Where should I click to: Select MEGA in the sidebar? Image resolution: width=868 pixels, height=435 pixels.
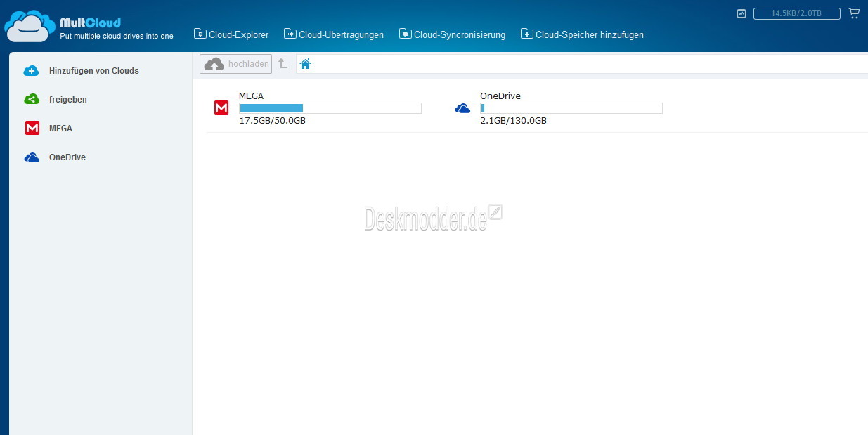point(60,129)
